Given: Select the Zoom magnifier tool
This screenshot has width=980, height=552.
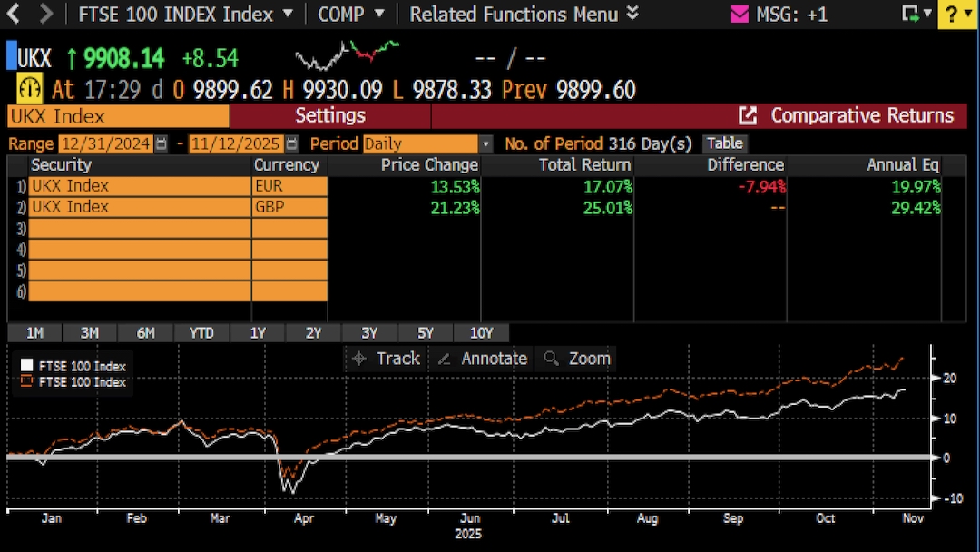Looking at the screenshot, I should (551, 359).
